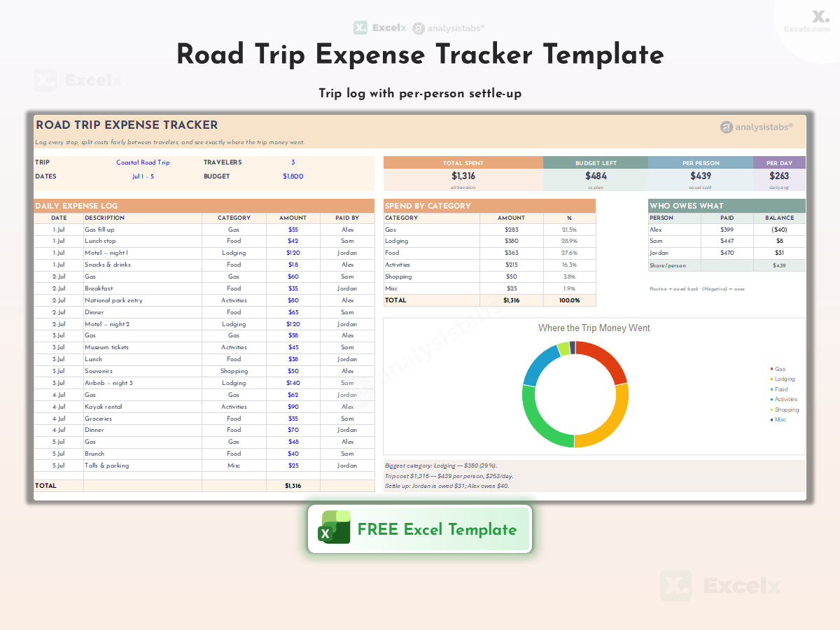840x630 pixels.
Task: Select the 'Motel – night 1' cell
Action: tap(143, 253)
